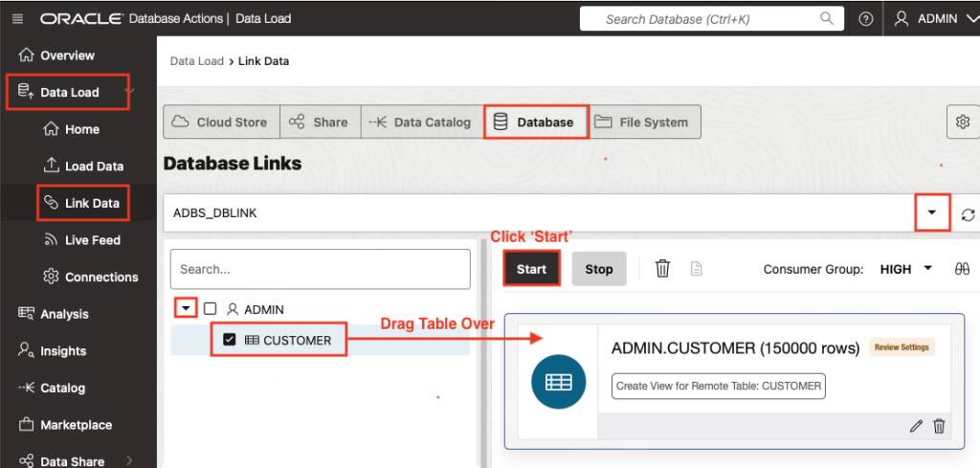This screenshot has height=468, width=980.
Task: Click the binoculars icon near Consumer Group
Action: pyautogui.click(x=962, y=269)
